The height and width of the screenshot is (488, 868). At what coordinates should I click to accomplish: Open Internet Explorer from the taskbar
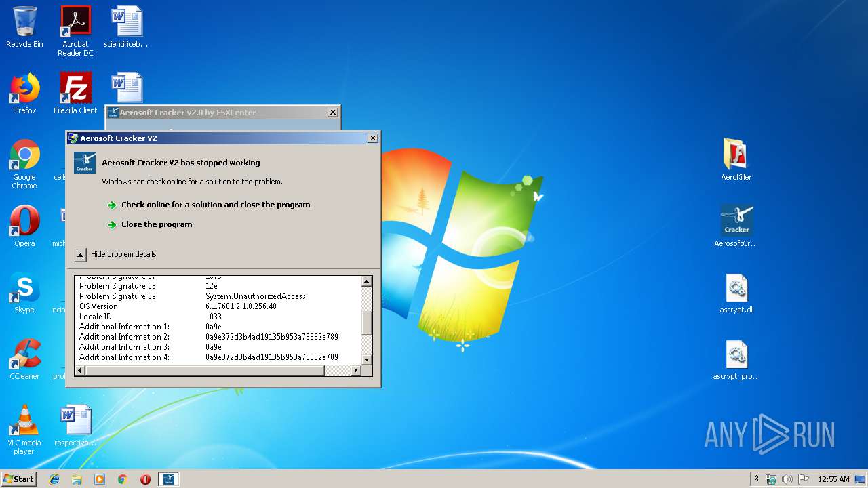[x=54, y=479]
